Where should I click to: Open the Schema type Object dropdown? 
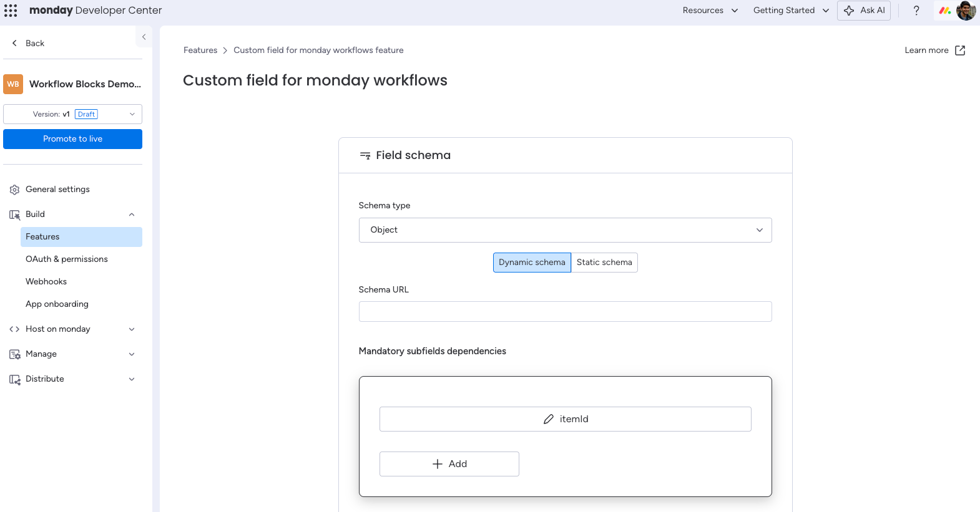(565, 230)
